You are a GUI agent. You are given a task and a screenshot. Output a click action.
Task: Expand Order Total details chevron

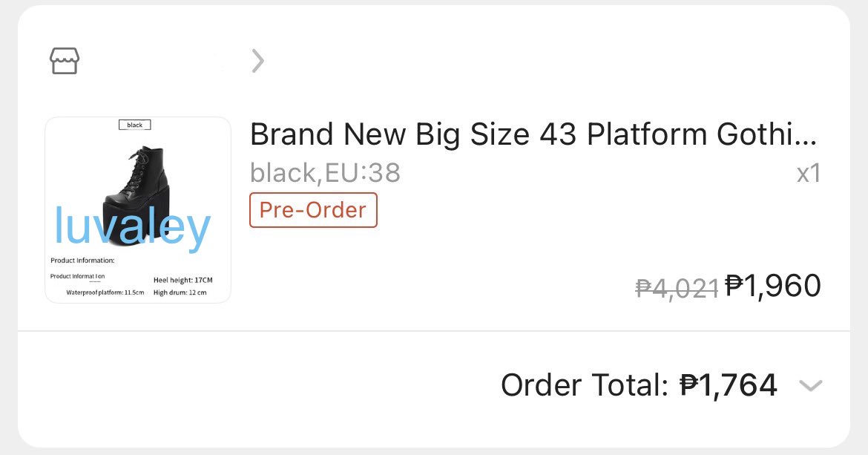pyautogui.click(x=810, y=385)
